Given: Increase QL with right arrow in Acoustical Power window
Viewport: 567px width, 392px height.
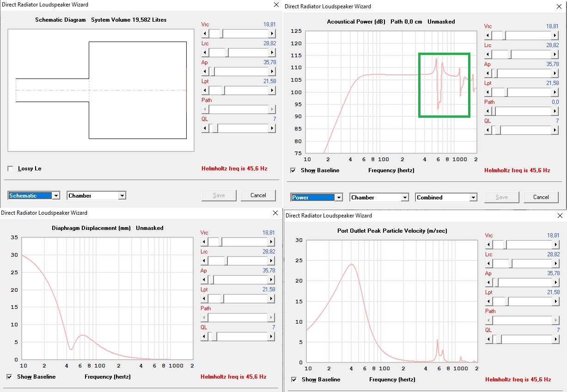Looking at the screenshot, I should pyautogui.click(x=555, y=130).
